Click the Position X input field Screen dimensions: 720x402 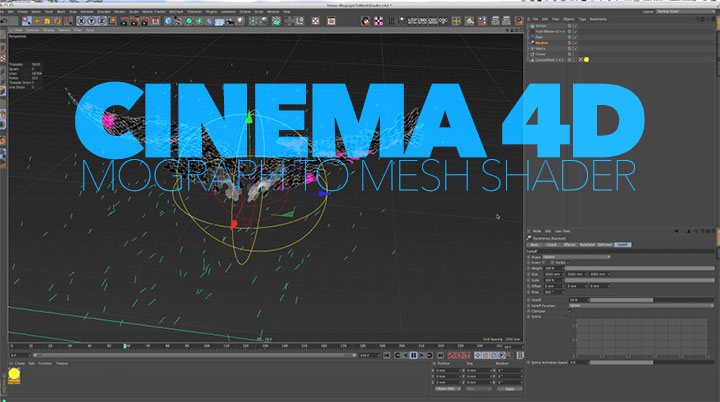pos(447,370)
